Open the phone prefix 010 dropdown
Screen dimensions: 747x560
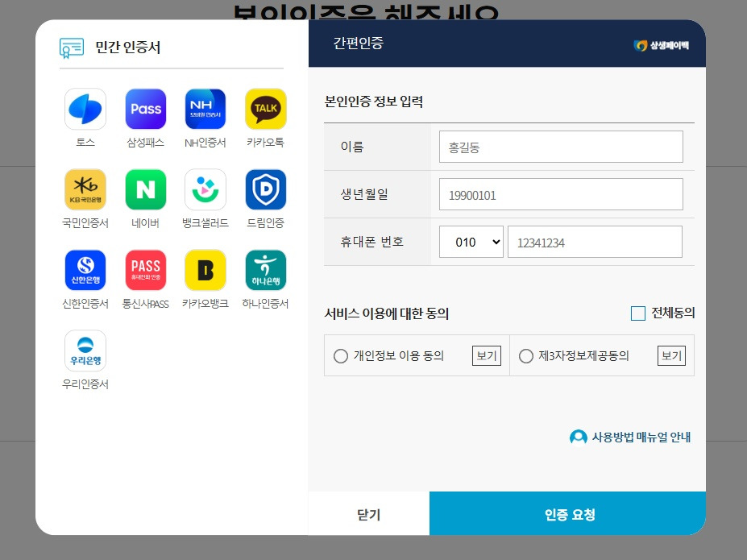coord(471,241)
